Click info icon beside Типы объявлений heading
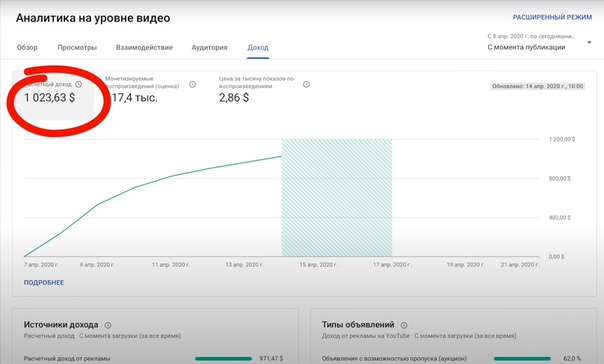The width and height of the screenshot is (604, 364). pos(404,325)
